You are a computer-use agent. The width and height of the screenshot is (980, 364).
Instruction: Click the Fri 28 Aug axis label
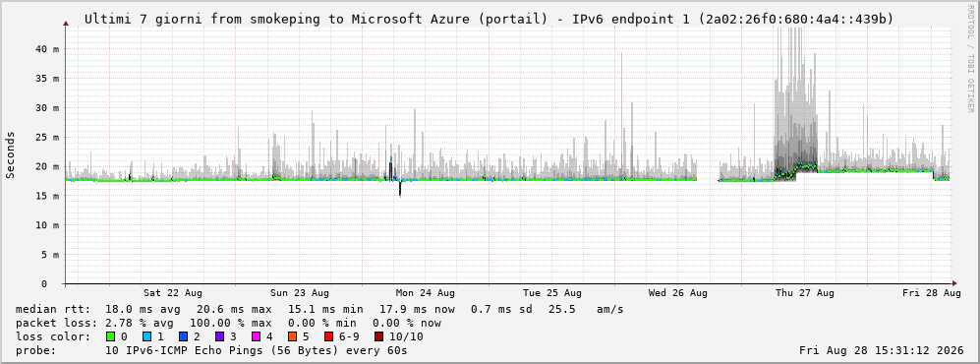click(x=931, y=293)
